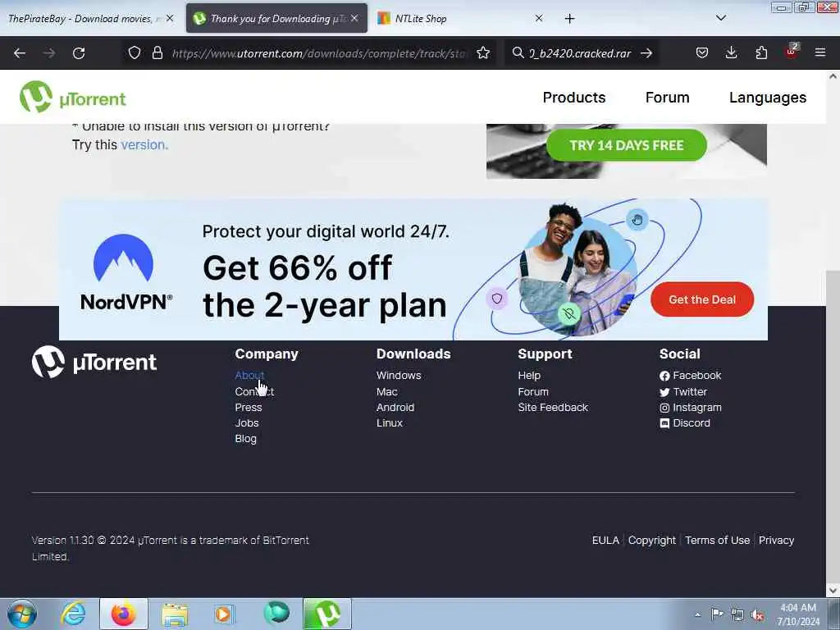This screenshot has width=840, height=630.
Task: Follow the 'version' link
Action: [x=144, y=144]
